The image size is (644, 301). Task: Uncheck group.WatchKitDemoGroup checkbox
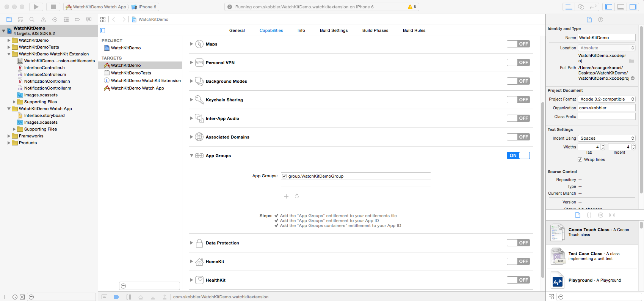(x=284, y=176)
